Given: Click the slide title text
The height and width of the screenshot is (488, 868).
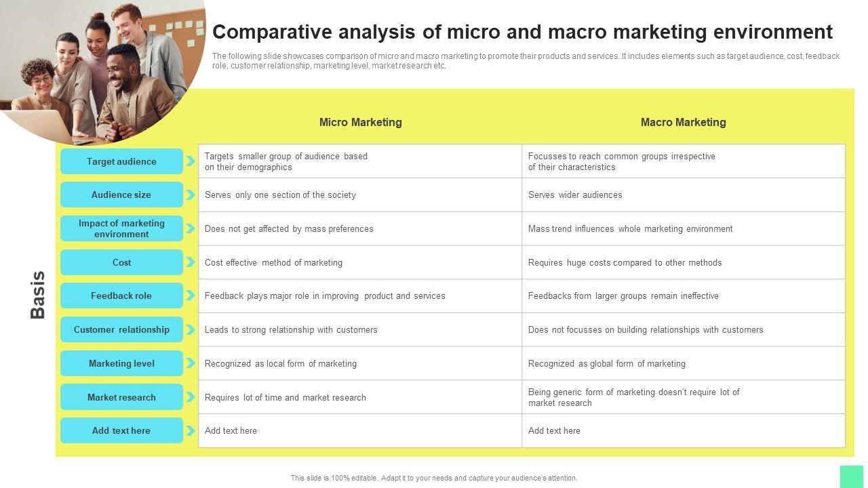Looking at the screenshot, I should tap(522, 32).
